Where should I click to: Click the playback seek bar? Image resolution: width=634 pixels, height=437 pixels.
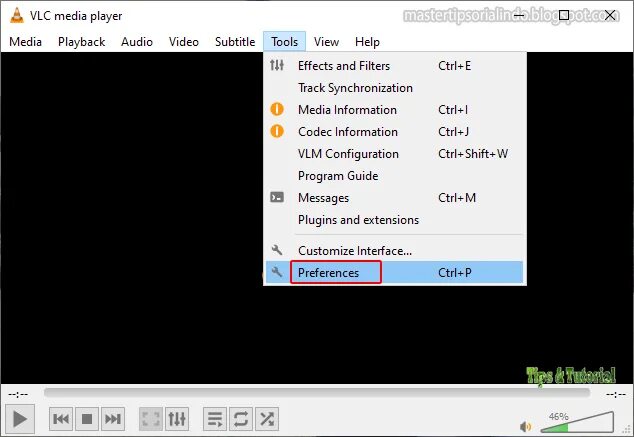317,393
